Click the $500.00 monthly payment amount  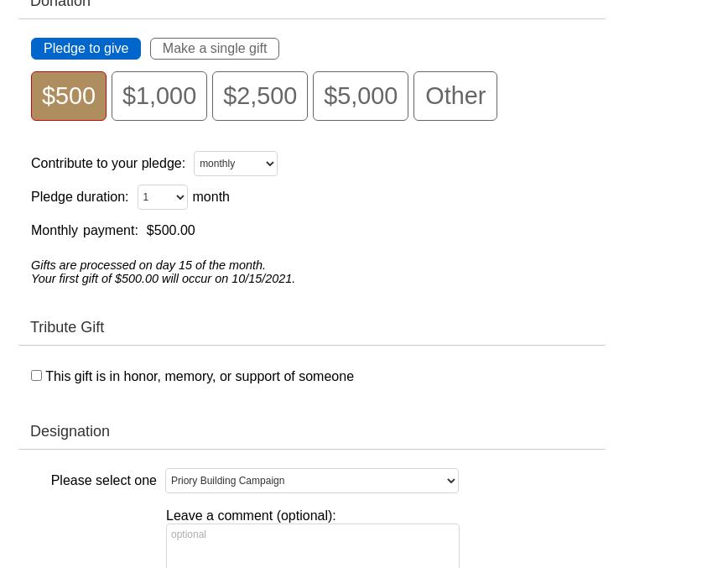point(170,231)
